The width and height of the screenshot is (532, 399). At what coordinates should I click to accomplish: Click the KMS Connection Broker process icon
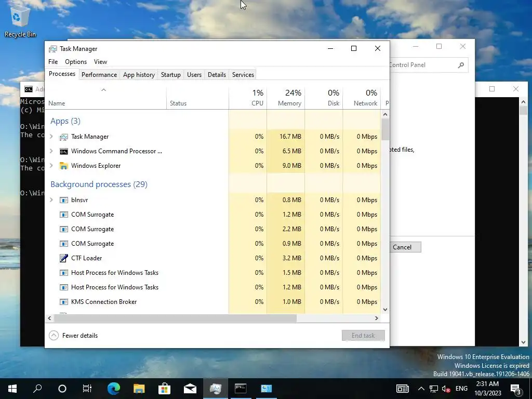pos(64,302)
